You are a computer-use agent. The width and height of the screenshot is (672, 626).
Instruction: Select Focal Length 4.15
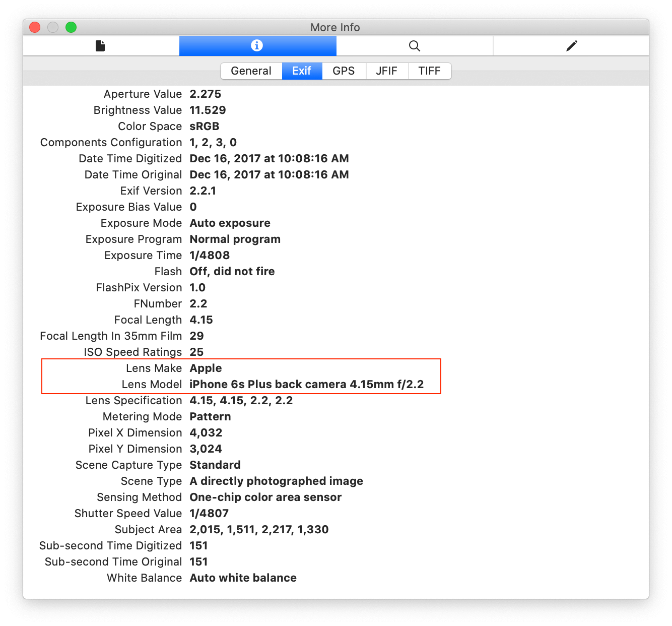pyautogui.click(x=201, y=320)
